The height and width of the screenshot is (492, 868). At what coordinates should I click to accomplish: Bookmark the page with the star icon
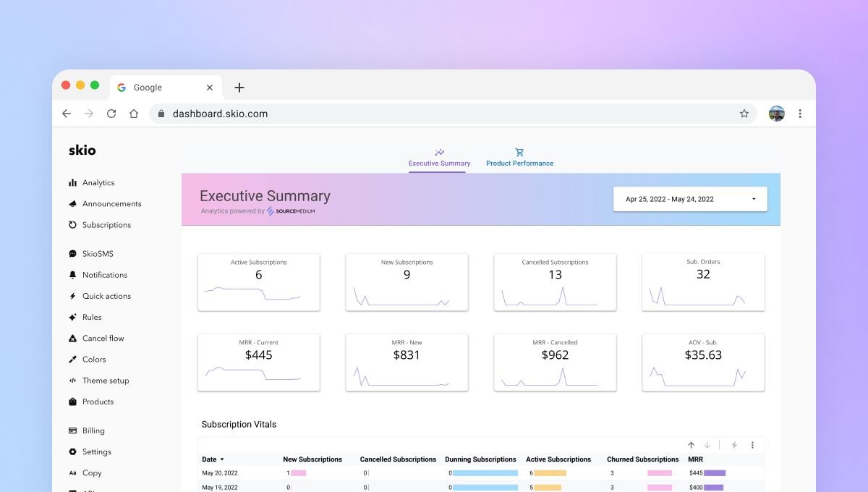(x=744, y=114)
